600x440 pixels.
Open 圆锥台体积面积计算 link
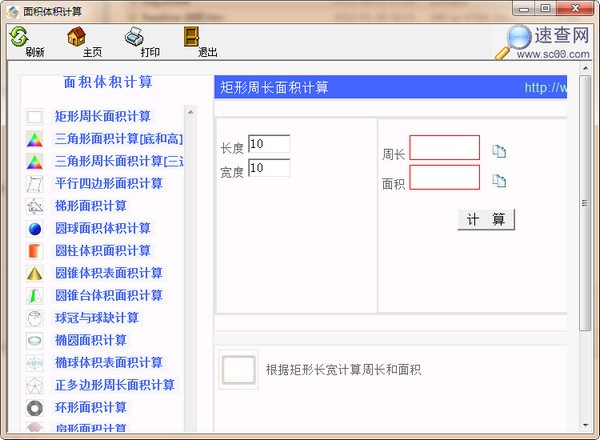[109, 295]
